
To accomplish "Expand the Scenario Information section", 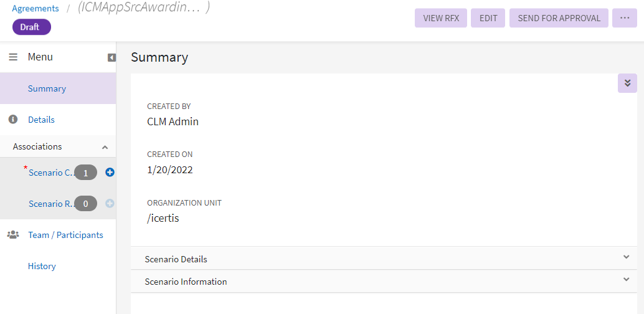I will click(x=627, y=280).
